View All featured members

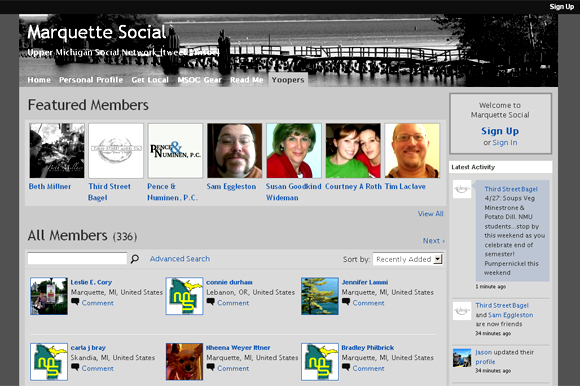tap(431, 214)
